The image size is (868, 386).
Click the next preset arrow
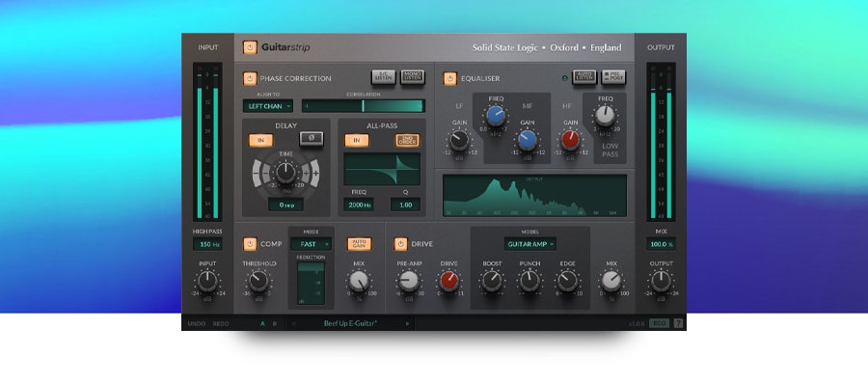407,323
